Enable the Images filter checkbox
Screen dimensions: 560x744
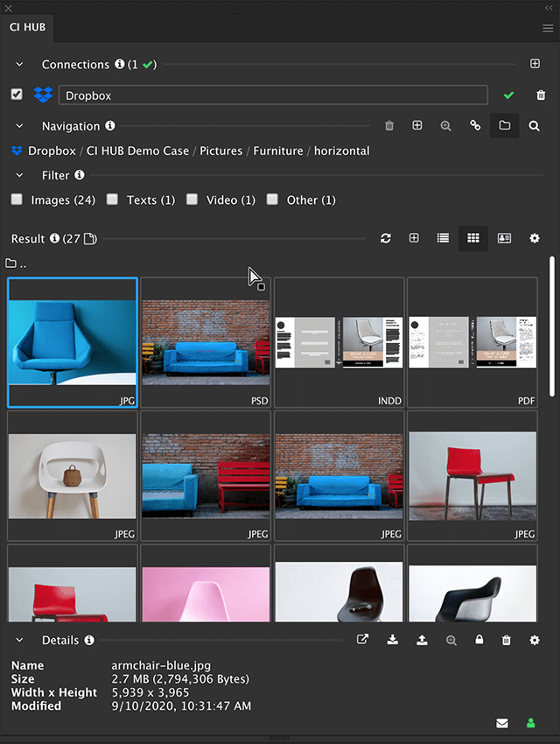click(x=17, y=200)
